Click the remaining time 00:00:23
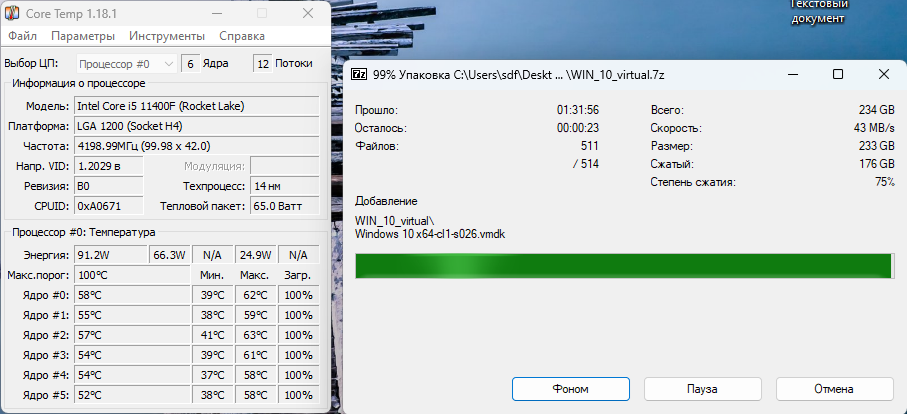 [577, 128]
